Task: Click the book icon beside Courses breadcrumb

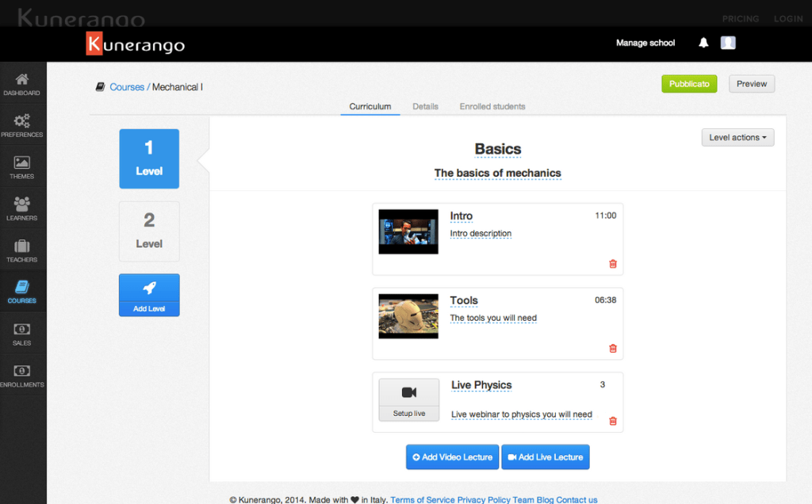Action: (101, 87)
